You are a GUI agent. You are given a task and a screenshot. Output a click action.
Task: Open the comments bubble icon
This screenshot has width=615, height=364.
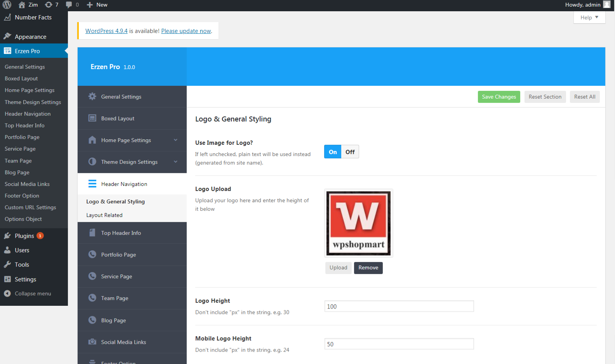click(69, 5)
